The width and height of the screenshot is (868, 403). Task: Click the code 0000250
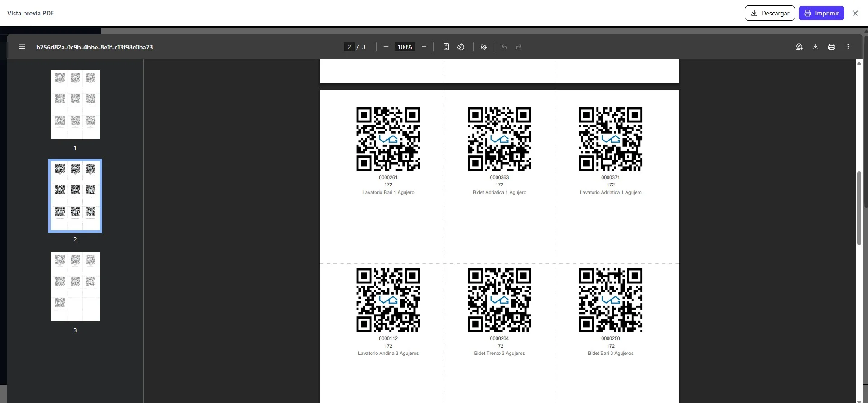pyautogui.click(x=611, y=339)
